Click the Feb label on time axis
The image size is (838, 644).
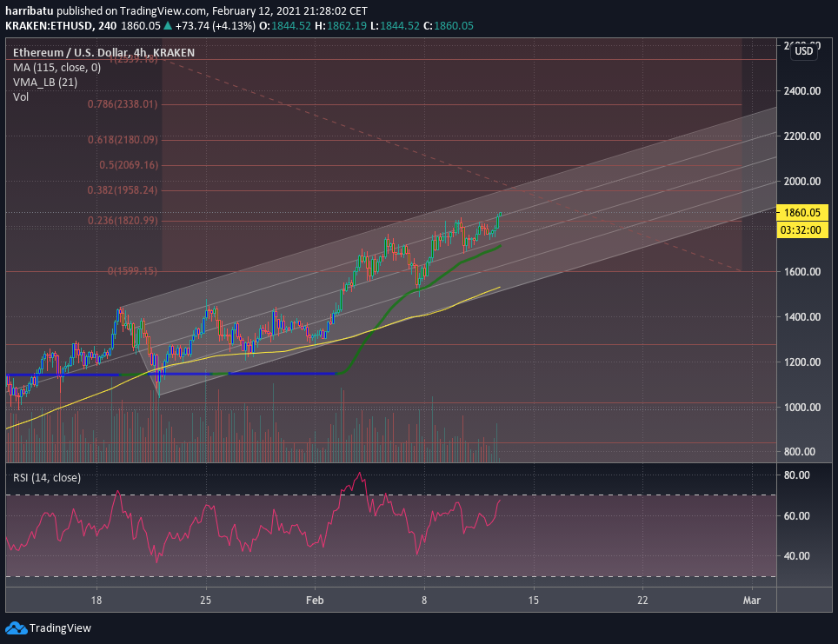click(x=315, y=601)
